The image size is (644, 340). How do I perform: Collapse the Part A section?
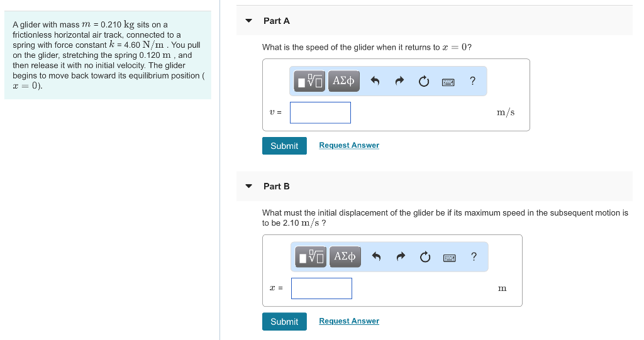[x=249, y=21]
